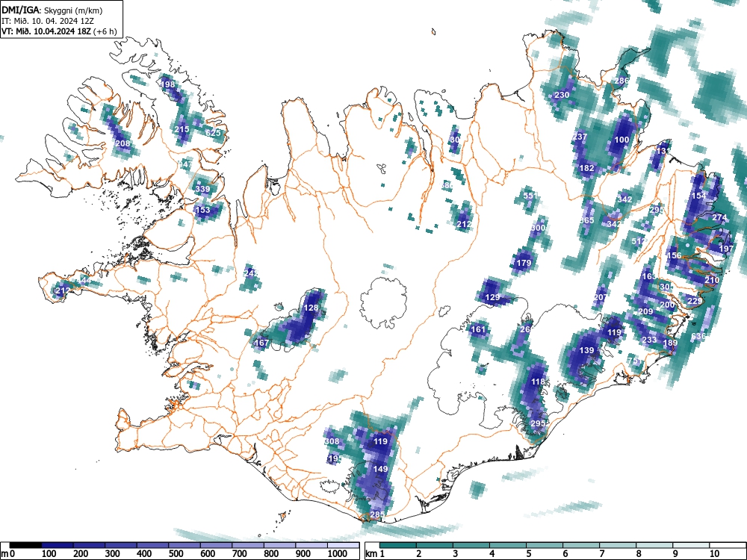Click visibility value '197' on the east coast
Screen dimensions: 747x560
pos(726,249)
